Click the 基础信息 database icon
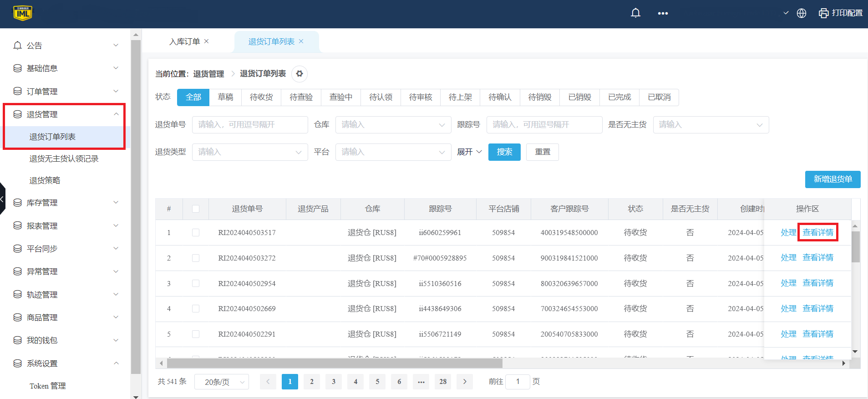Viewport: 868px width, 399px height. click(x=18, y=68)
